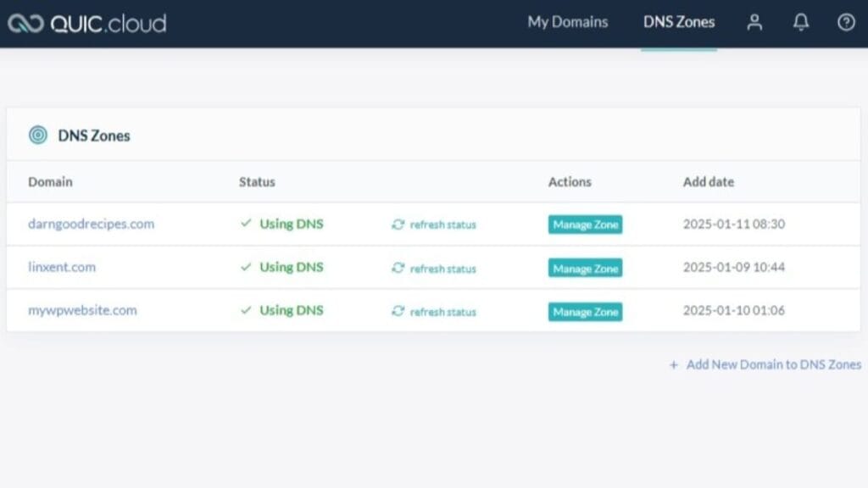Click the plus icon beside Add New Domain
This screenshot has height=488, width=868.
point(672,364)
